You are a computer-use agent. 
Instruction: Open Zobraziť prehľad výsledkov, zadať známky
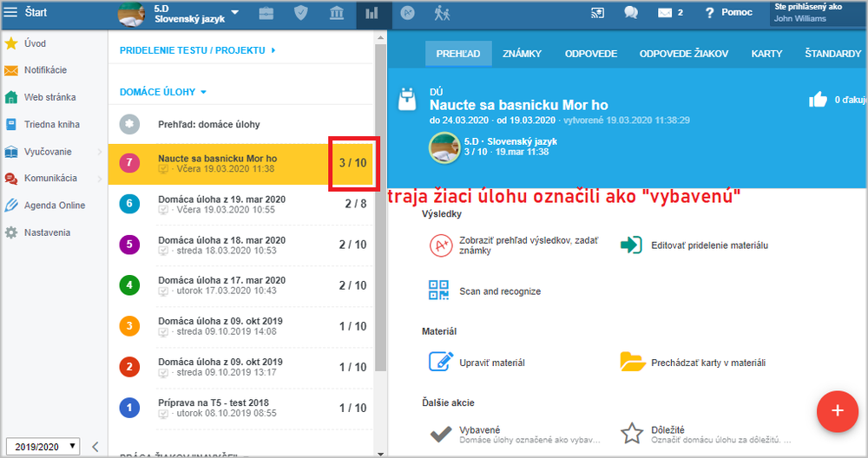pyautogui.click(x=514, y=245)
